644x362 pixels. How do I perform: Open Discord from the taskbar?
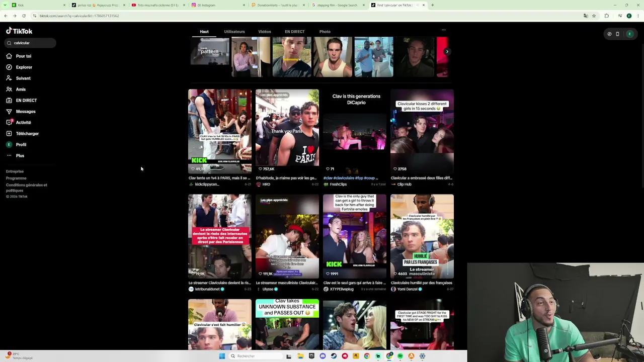[323, 356]
